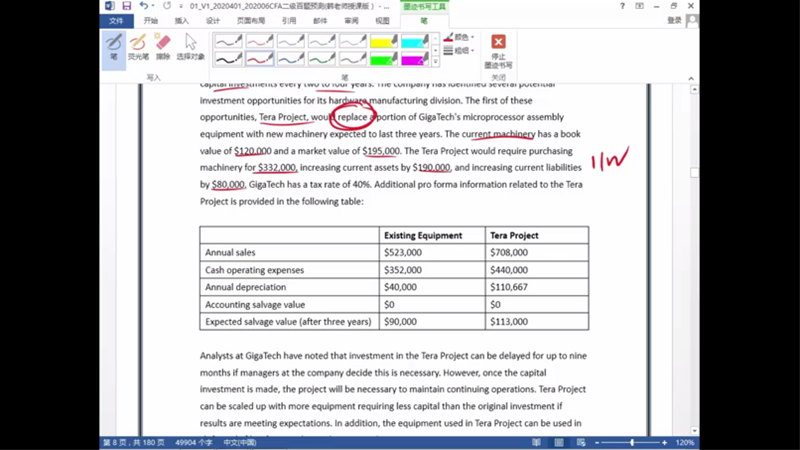Screen dimensions: 800x450
Task: Switch to the Review (审阅) tab
Action: pos(351,21)
